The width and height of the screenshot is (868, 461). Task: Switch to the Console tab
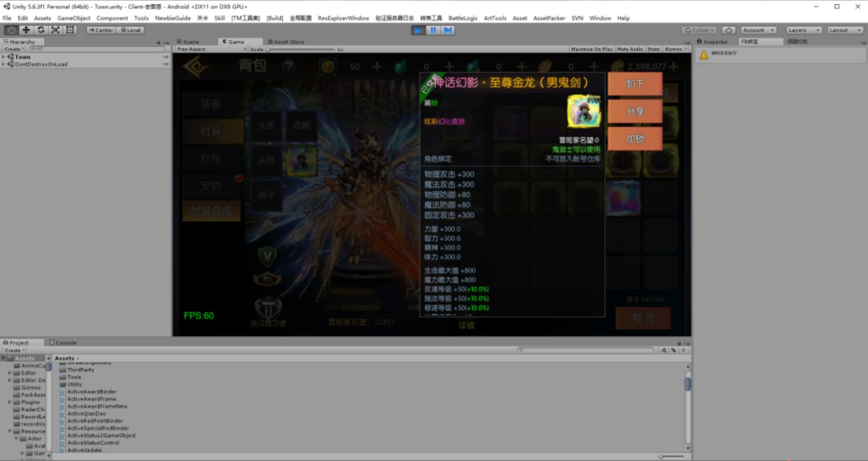(x=63, y=343)
